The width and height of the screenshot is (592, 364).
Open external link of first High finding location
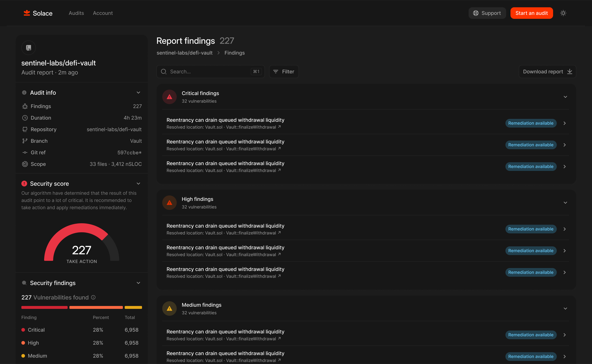(279, 233)
